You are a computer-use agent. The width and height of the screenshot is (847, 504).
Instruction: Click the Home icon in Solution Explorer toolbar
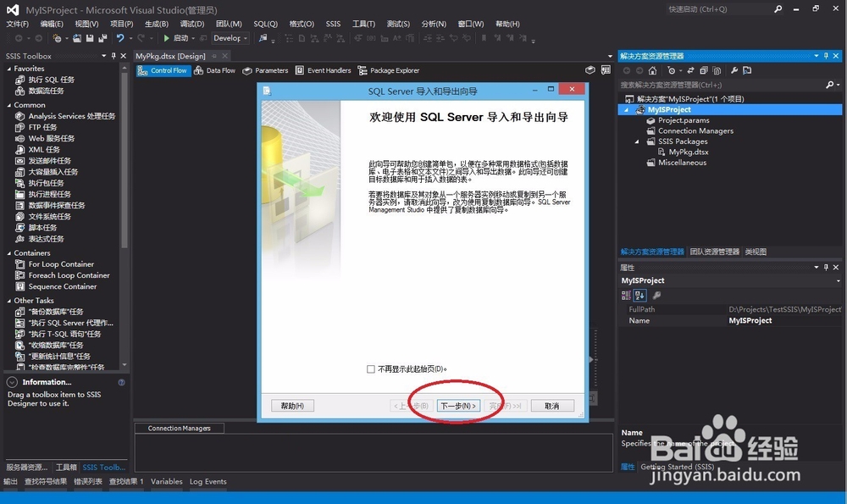coord(652,71)
